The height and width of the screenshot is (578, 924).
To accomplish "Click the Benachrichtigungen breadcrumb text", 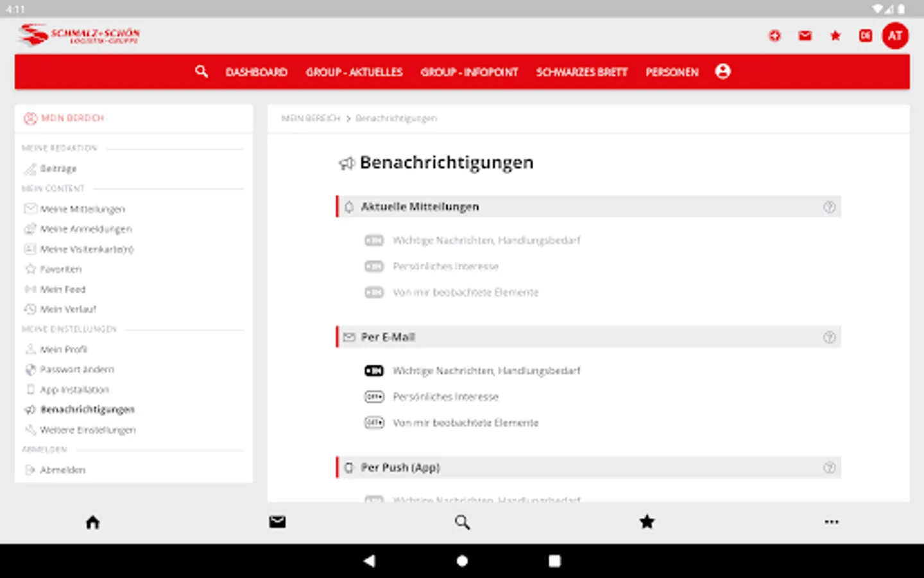I will click(396, 118).
